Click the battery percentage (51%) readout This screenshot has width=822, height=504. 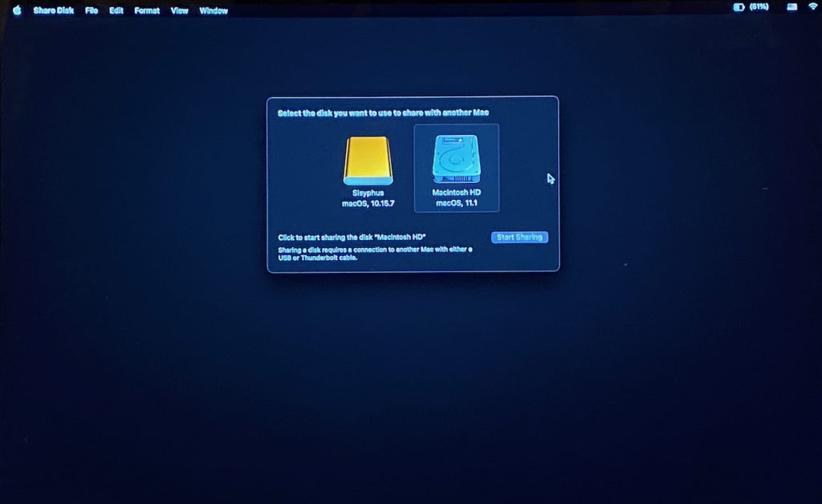[x=759, y=7]
